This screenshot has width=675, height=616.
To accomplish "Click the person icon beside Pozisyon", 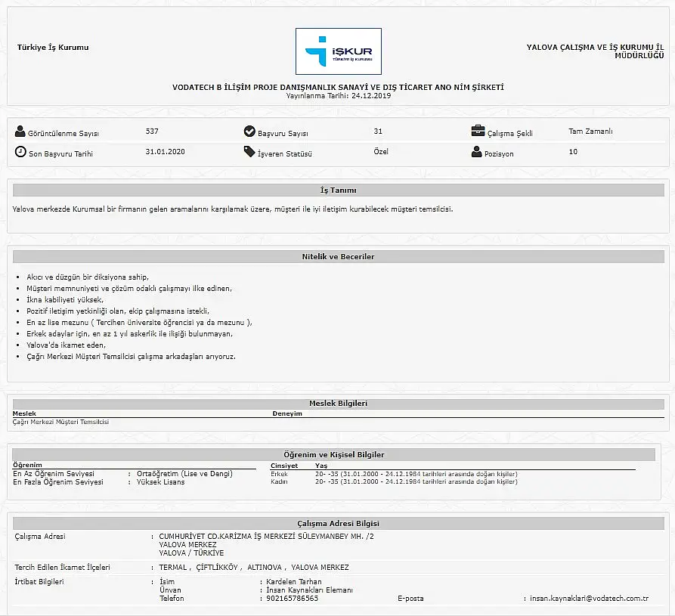I will [476, 151].
